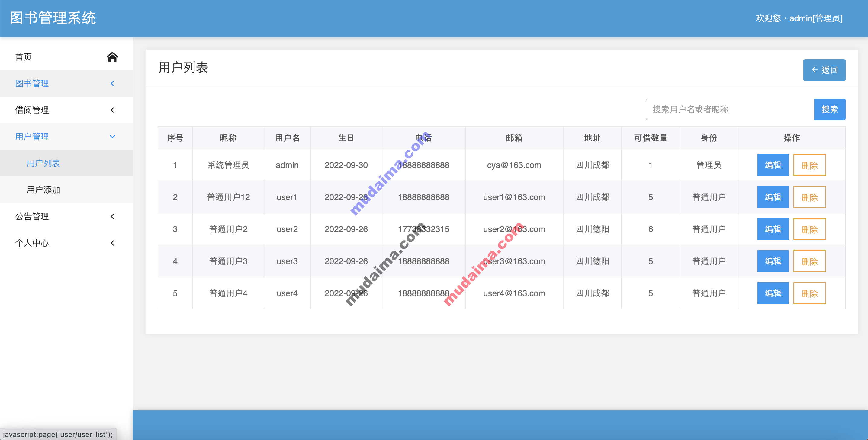Viewport: 868px width, 440px height.
Task: Click the 用户名 column header
Action: pos(287,138)
